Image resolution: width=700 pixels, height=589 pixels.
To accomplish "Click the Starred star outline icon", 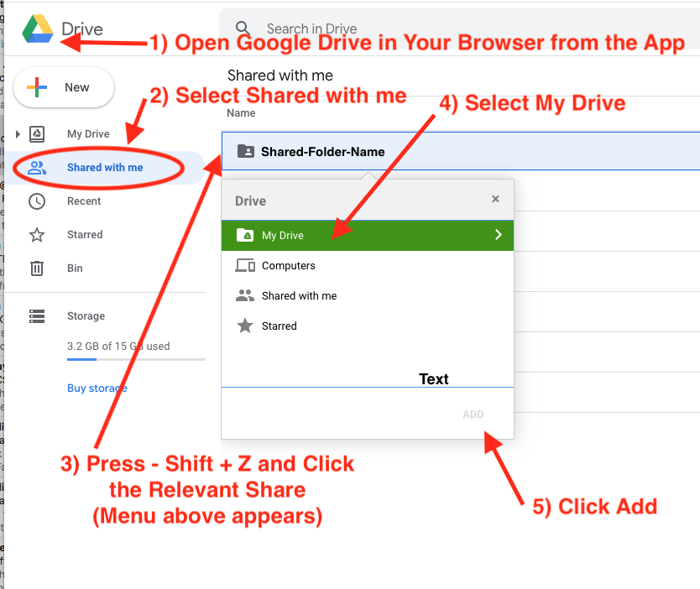I will [37, 235].
